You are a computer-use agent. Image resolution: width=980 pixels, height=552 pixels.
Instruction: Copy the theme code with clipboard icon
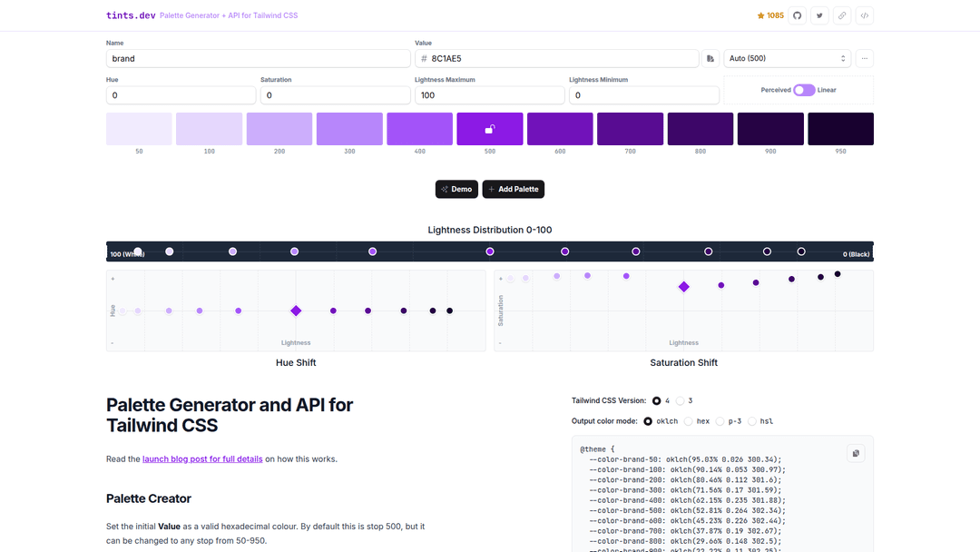856,453
